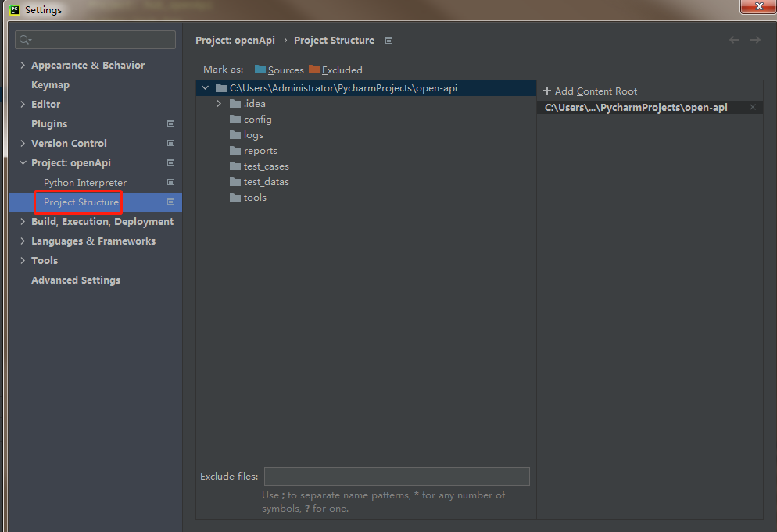Screen dimensions: 777x532
Task: Close the Settings dialog window
Action: pyautogui.click(x=758, y=6)
